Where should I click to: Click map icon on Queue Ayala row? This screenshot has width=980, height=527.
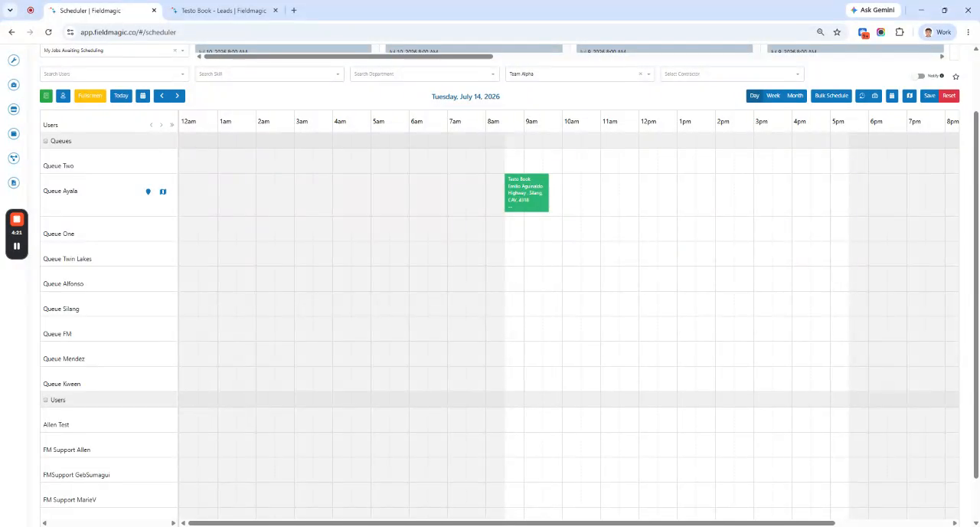163,191
